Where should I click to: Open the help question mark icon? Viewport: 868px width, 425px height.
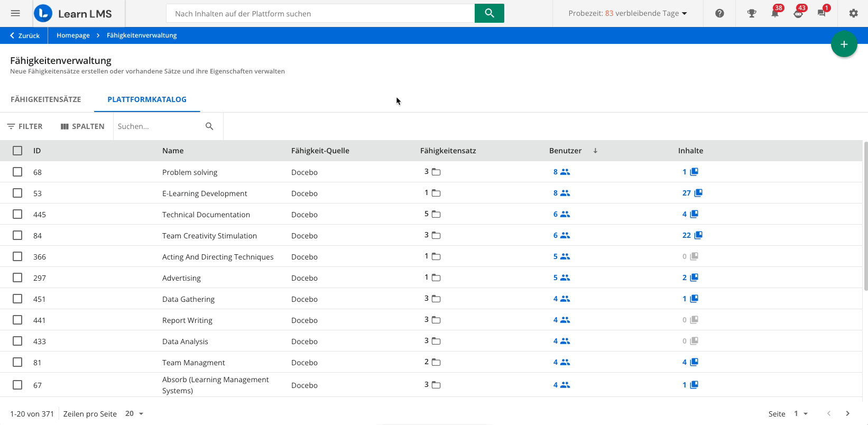(x=719, y=13)
